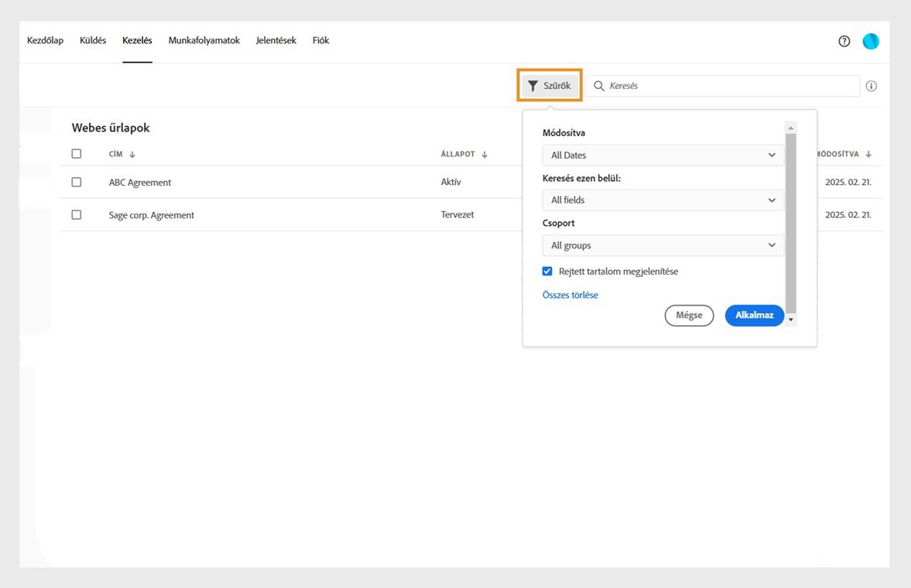
Task: Select the ABC Agreement checkbox
Action: click(x=77, y=183)
